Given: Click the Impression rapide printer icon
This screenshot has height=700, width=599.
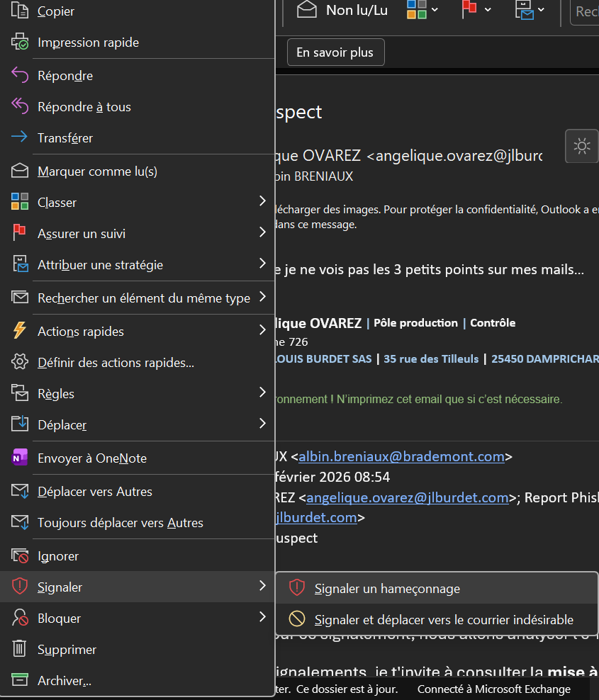Looking at the screenshot, I should click(20, 42).
